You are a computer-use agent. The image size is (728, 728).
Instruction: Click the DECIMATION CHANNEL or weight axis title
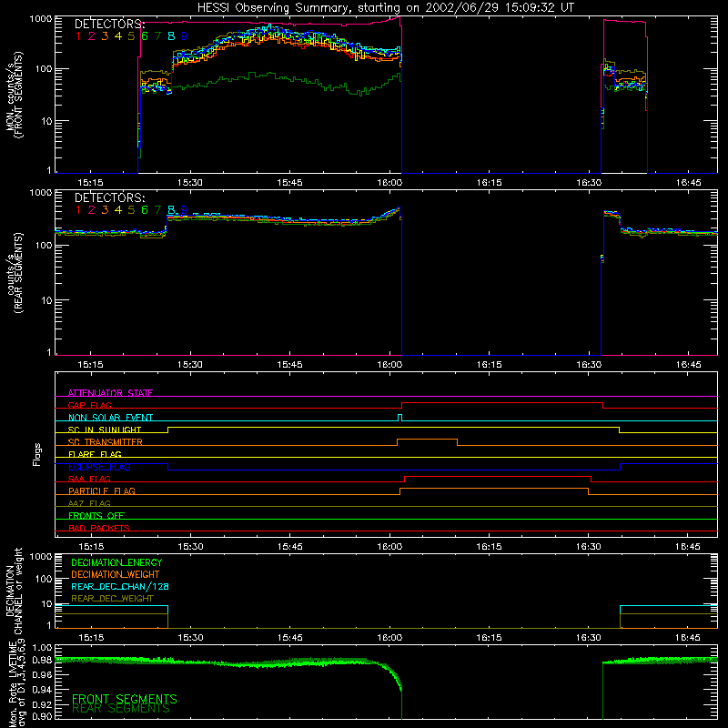coord(14,591)
